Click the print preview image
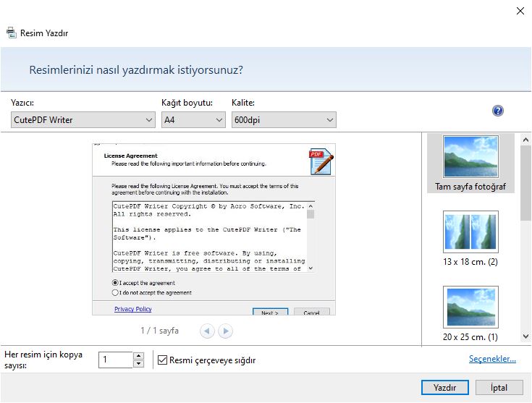The height and width of the screenshot is (403, 532). 214,229
